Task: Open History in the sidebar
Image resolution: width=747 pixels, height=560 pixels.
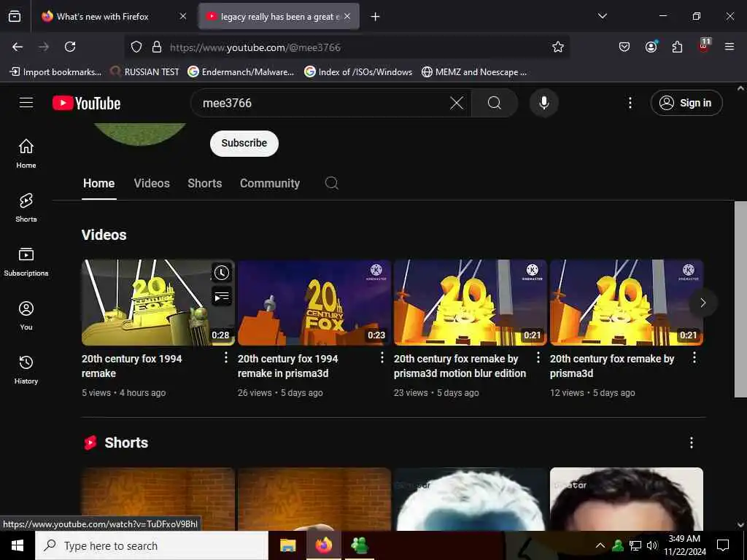Action: point(26,370)
